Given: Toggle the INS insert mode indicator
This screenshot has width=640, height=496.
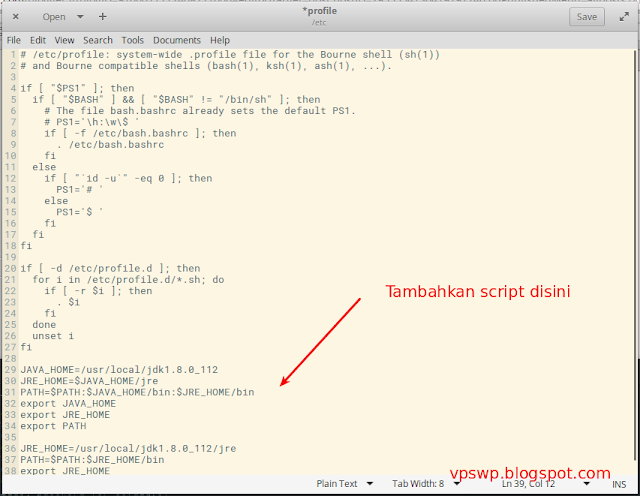Looking at the screenshot, I should (x=619, y=484).
